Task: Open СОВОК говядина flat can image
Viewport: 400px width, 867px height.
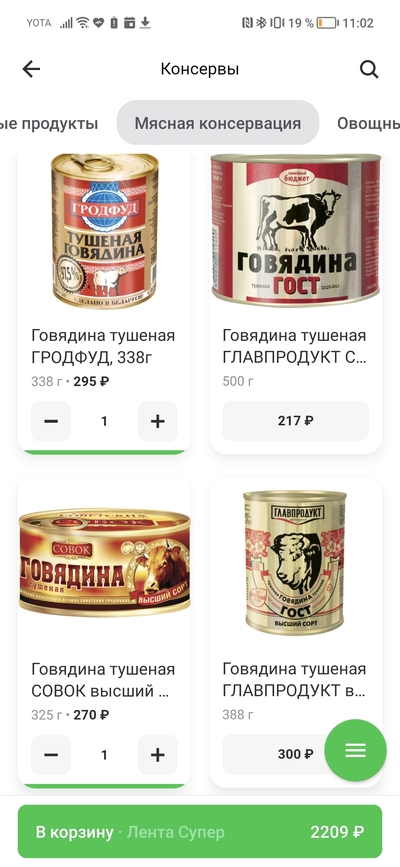Action: (105, 562)
